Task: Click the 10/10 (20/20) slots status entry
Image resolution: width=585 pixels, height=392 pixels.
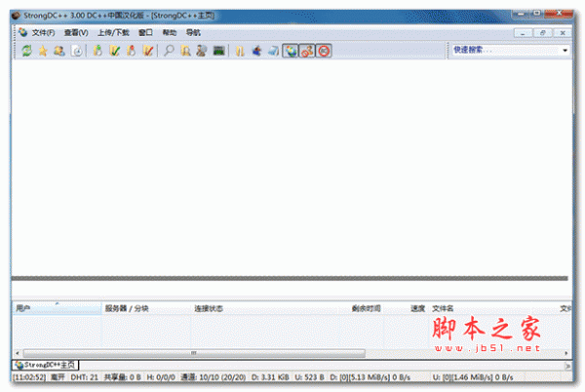Action: pyautogui.click(x=213, y=377)
